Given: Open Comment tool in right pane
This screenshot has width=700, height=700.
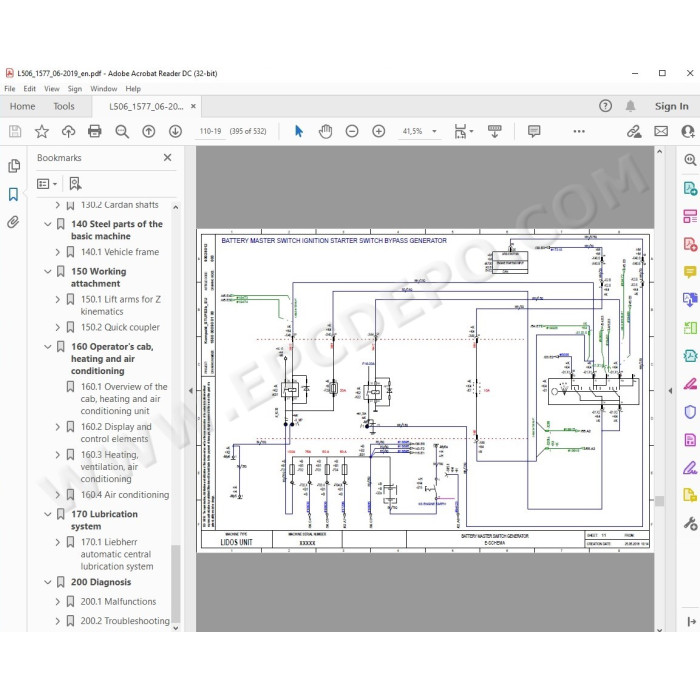Looking at the screenshot, I should pyautogui.click(x=690, y=272).
